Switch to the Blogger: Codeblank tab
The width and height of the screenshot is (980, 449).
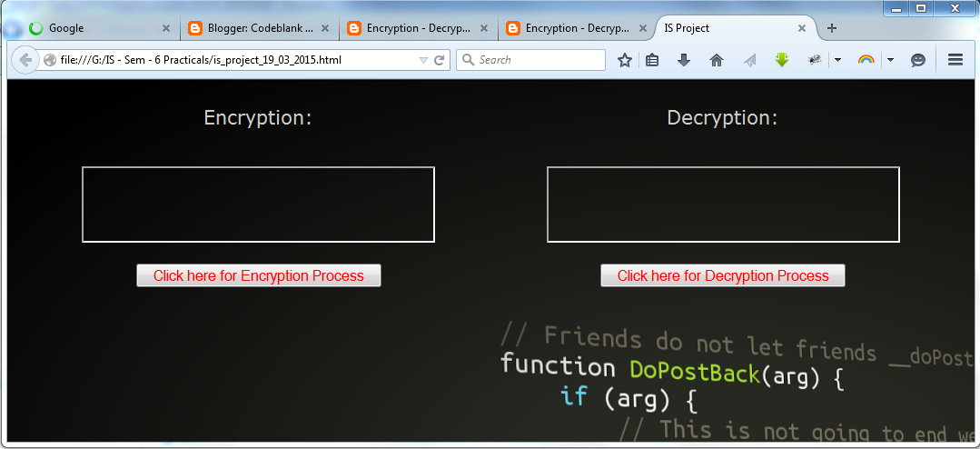click(x=260, y=28)
